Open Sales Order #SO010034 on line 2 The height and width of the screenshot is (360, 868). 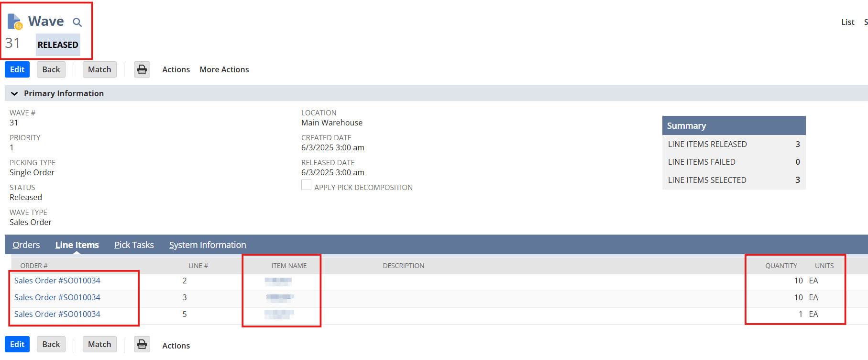[57, 281]
